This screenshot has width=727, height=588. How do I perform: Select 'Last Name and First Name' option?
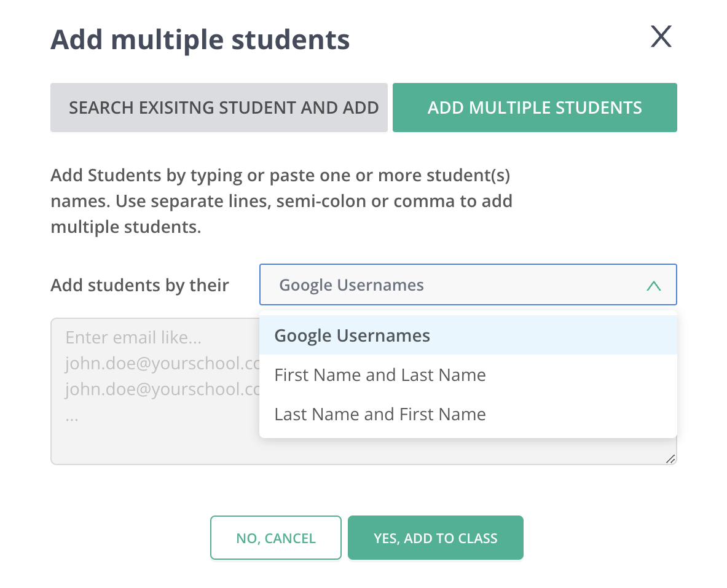380,414
